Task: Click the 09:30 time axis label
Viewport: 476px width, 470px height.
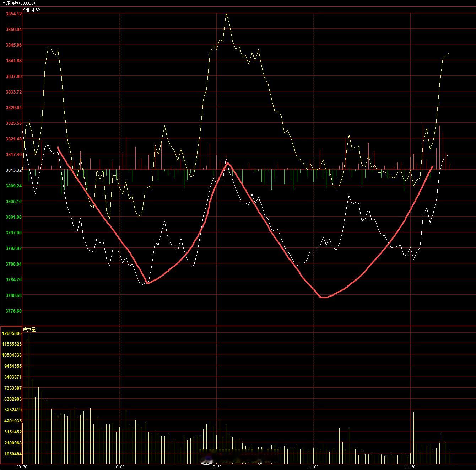Action: 22,467
